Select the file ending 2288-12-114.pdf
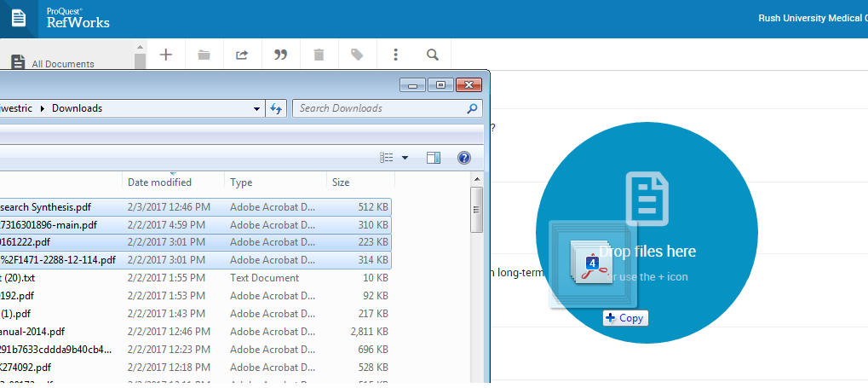The height and width of the screenshot is (388, 868). (x=58, y=261)
